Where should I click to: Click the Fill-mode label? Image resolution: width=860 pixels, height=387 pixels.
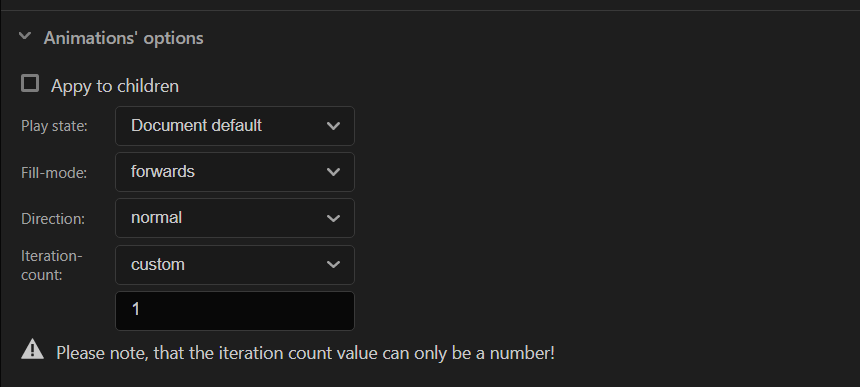(54, 173)
